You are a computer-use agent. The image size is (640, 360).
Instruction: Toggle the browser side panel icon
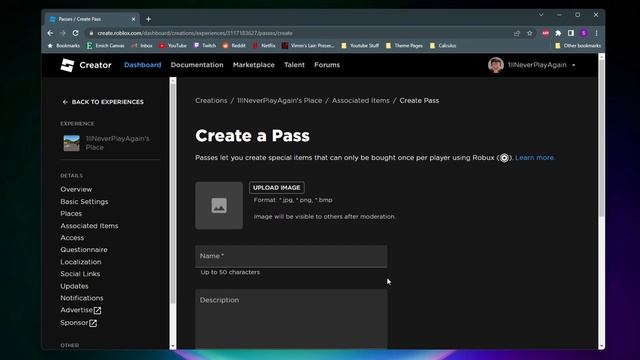click(571, 33)
